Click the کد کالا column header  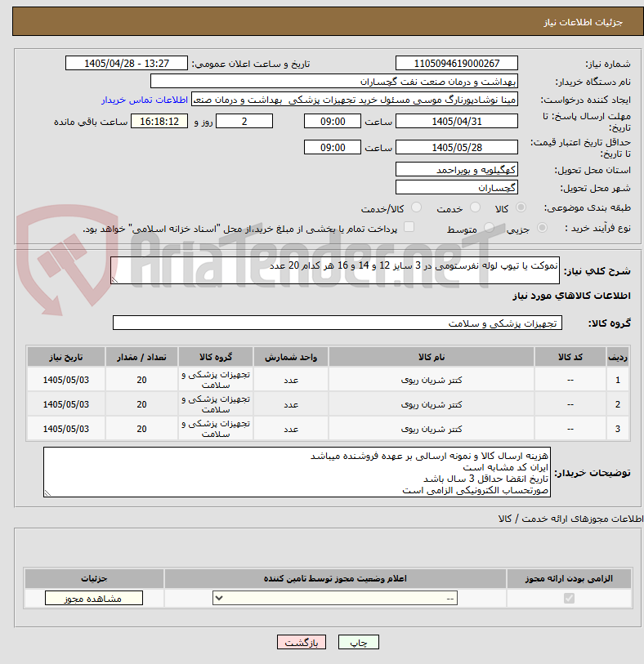(570, 357)
